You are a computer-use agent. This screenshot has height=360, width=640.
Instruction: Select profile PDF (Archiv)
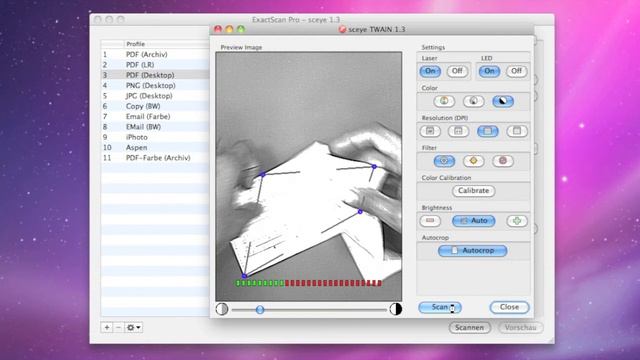coord(155,54)
